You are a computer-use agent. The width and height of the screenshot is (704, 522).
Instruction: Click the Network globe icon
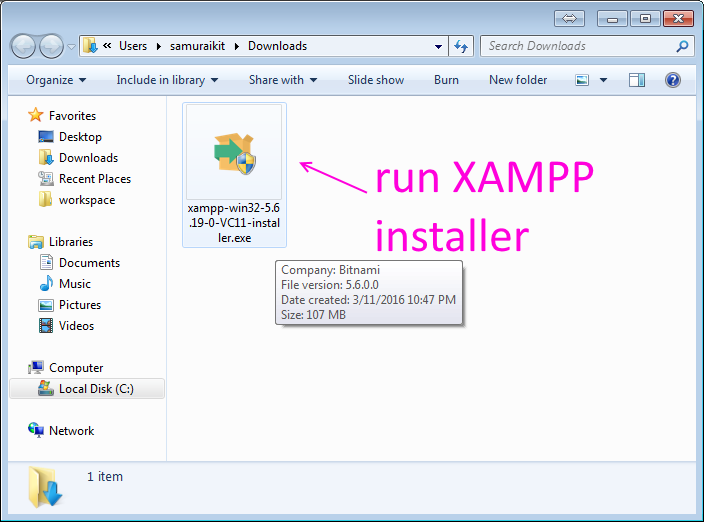(x=35, y=430)
